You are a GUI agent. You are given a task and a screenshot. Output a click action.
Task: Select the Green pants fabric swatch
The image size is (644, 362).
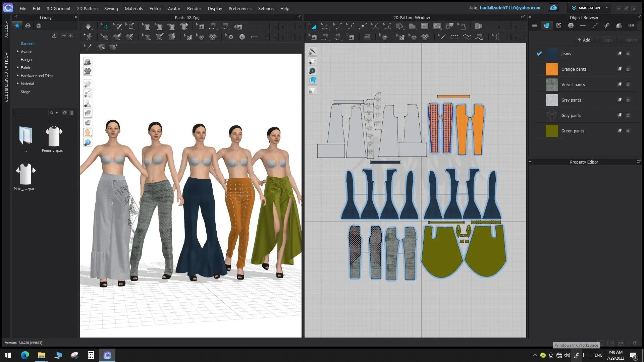click(x=552, y=131)
